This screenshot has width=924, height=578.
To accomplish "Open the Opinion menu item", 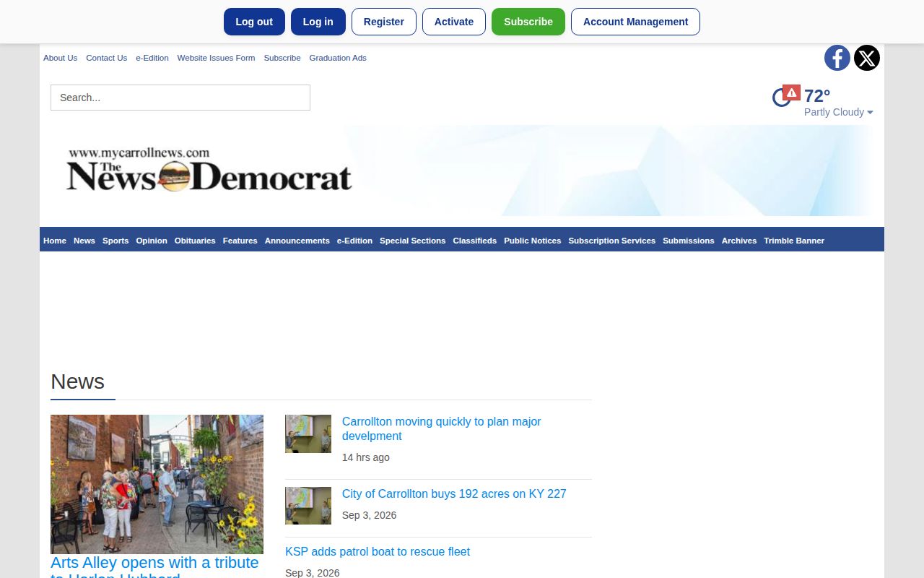I will click(152, 241).
